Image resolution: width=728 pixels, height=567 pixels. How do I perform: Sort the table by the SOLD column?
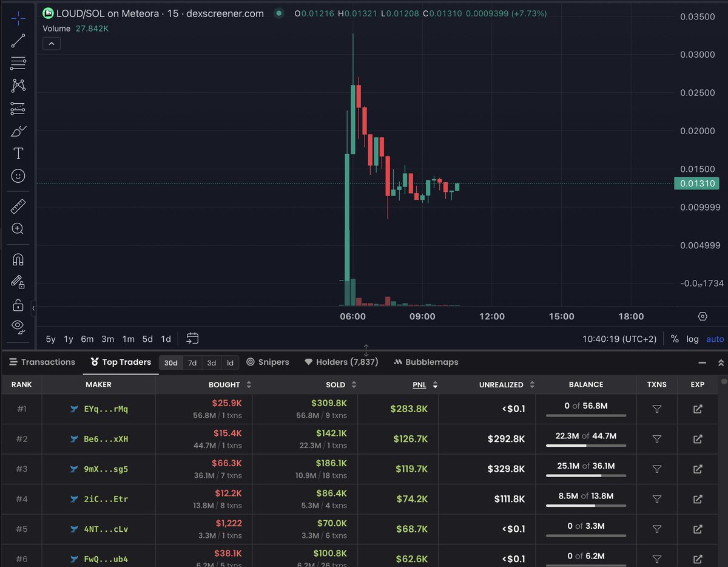click(x=340, y=385)
